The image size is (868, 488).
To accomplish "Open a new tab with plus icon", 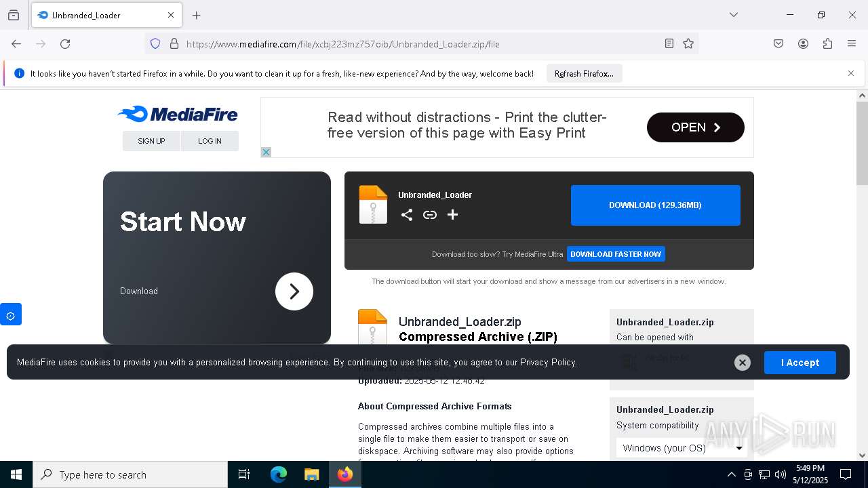I will [197, 15].
